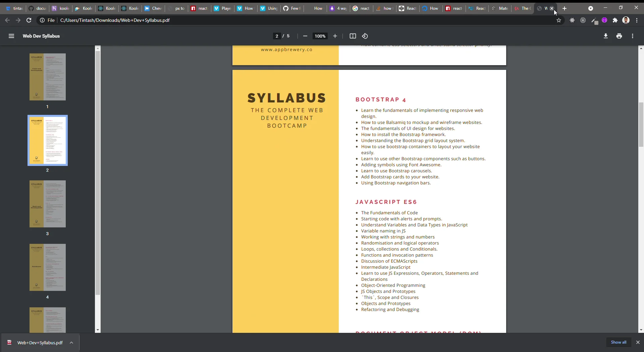Switch to the 'tintas' tab

point(14,8)
